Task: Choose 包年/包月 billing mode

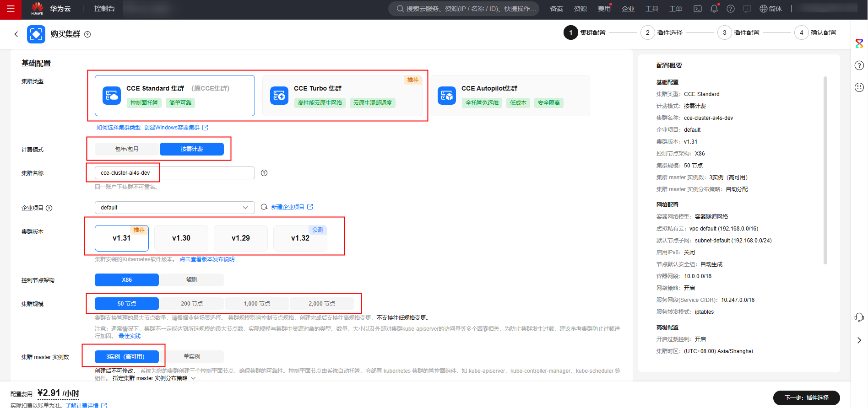Action: (127, 149)
